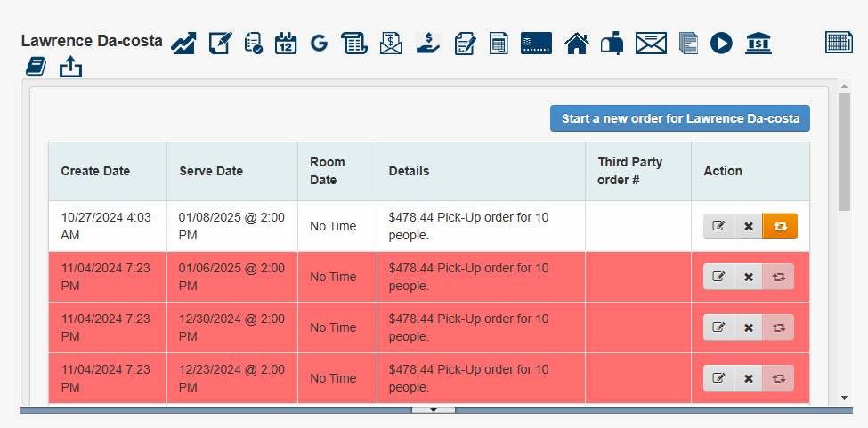Click repeat button on 12/30/2024 order
868x428 pixels.
tap(778, 327)
